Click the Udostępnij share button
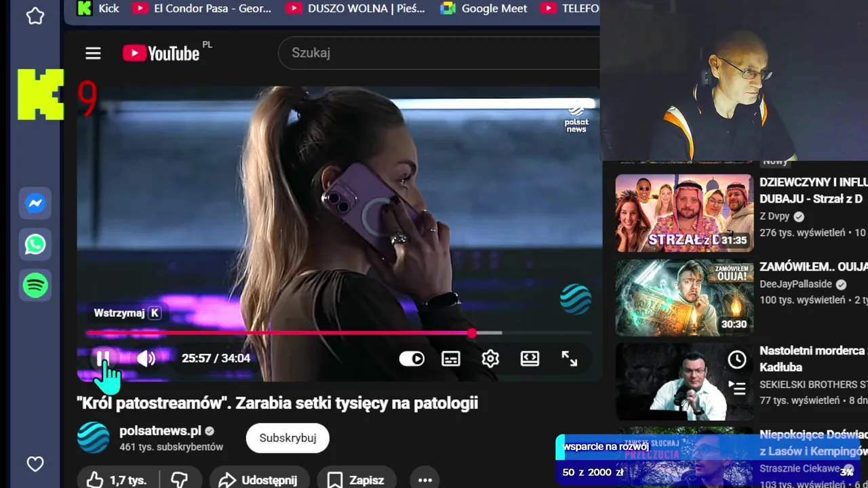The height and width of the screenshot is (488, 868). click(259, 480)
